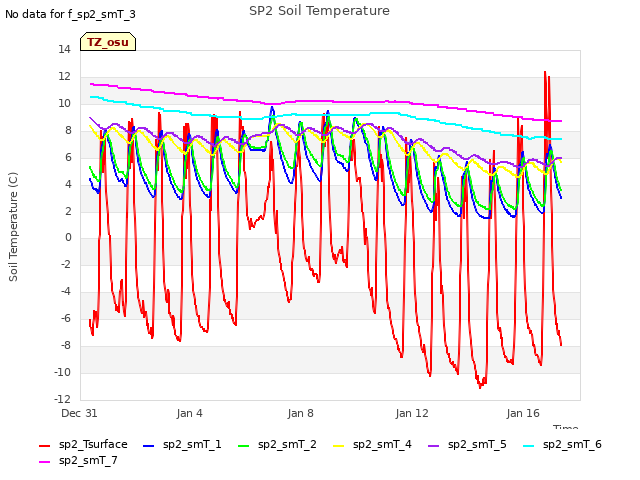
Task: Click the magenta sp2_smT_7 legend color marker
Action: 44,462
